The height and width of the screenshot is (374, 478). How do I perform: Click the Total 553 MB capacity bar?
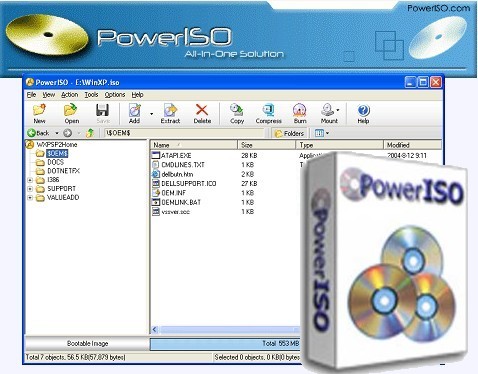coord(225,344)
